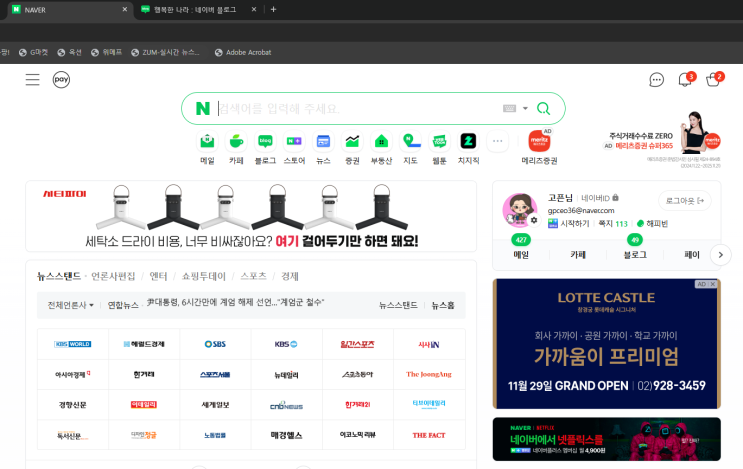This screenshot has height=469, width=743.
Task: Click the Naver N logo in search bar
Action: click(203, 108)
